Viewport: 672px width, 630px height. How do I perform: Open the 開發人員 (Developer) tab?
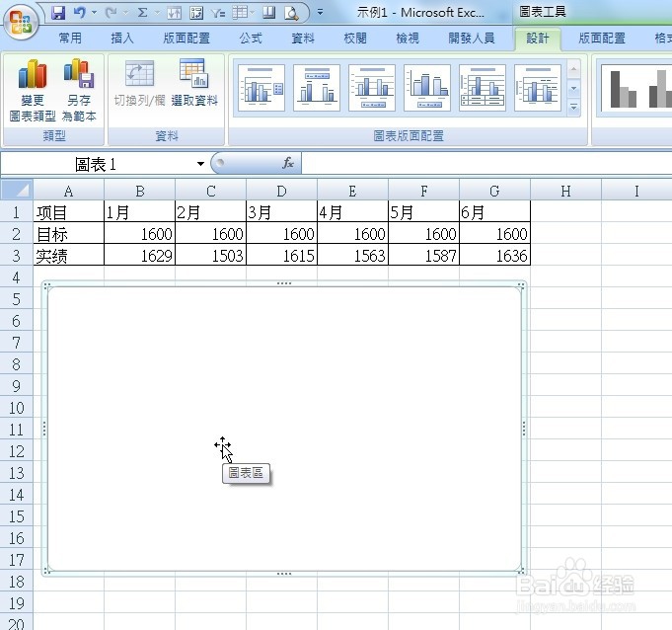coord(472,39)
